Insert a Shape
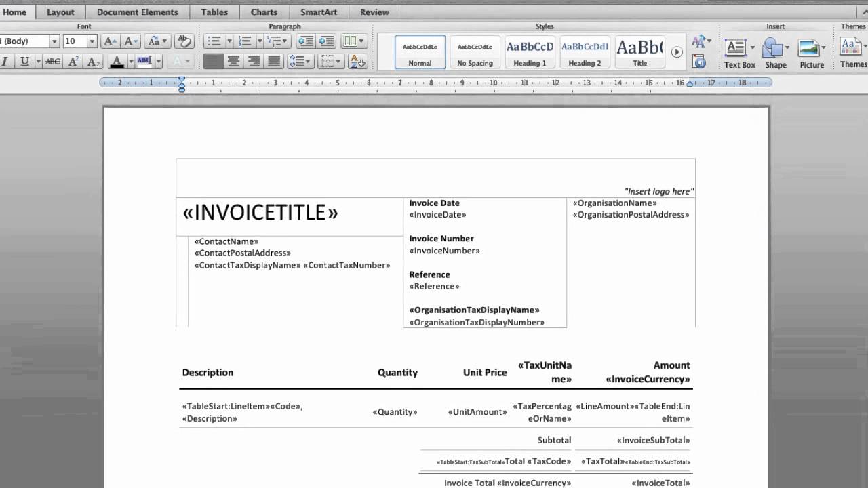Screen dimensions: 868x488 pyautogui.click(x=776, y=52)
